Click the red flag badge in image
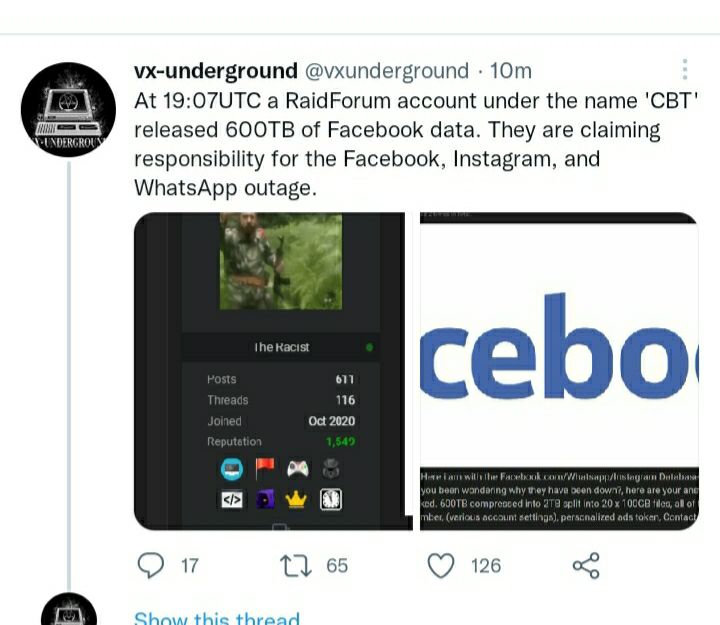The width and height of the screenshot is (720, 625). click(265, 469)
